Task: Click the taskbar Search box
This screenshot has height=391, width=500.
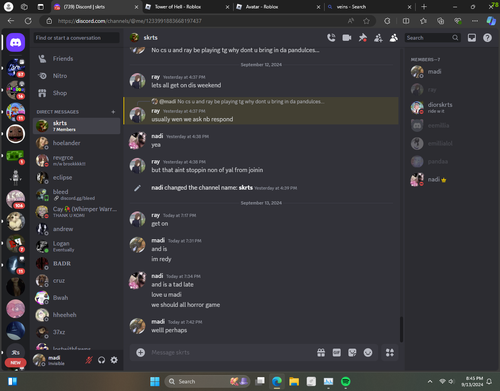Action: point(207,381)
